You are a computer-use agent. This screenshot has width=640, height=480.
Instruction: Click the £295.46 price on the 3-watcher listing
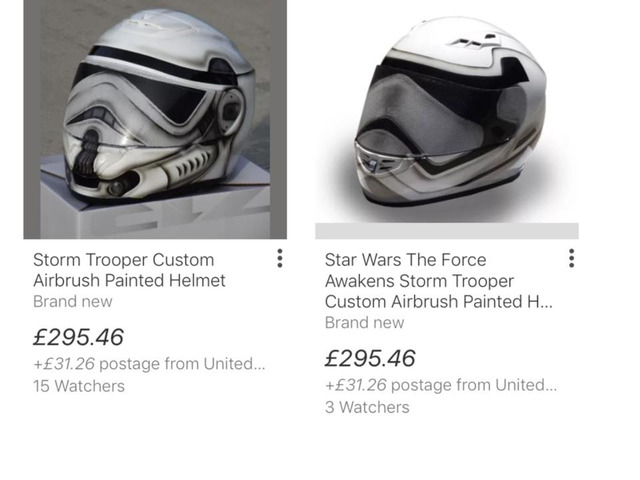click(x=371, y=358)
